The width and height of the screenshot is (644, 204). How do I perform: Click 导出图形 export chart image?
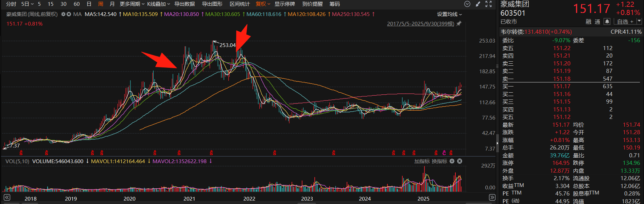tap(212, 4)
